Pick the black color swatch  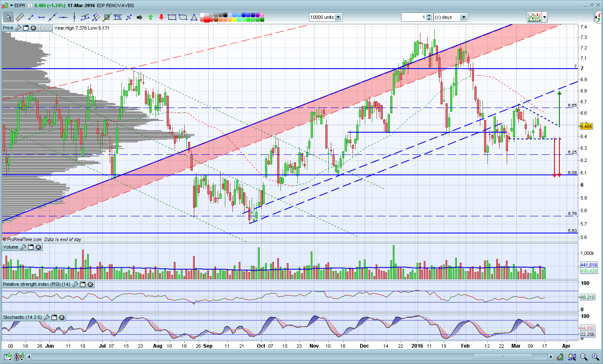[225, 15]
